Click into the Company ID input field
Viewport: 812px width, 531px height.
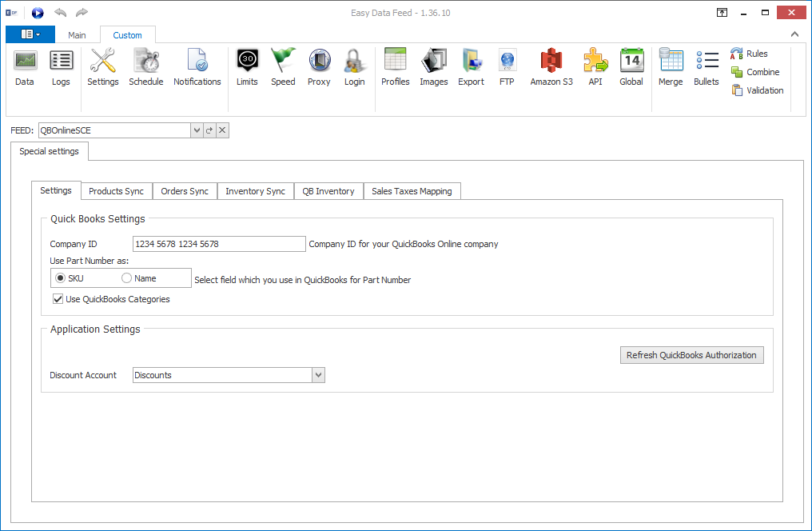tap(219, 244)
